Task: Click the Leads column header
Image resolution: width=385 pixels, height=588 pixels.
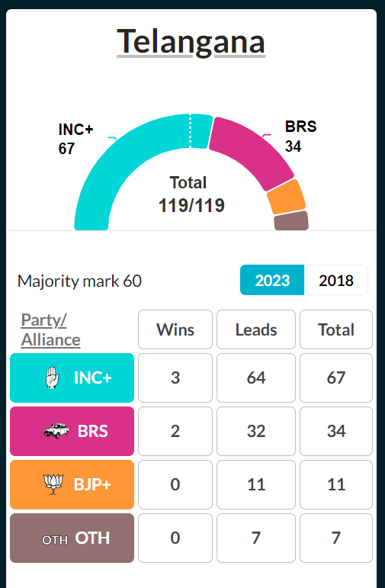Action: click(256, 329)
